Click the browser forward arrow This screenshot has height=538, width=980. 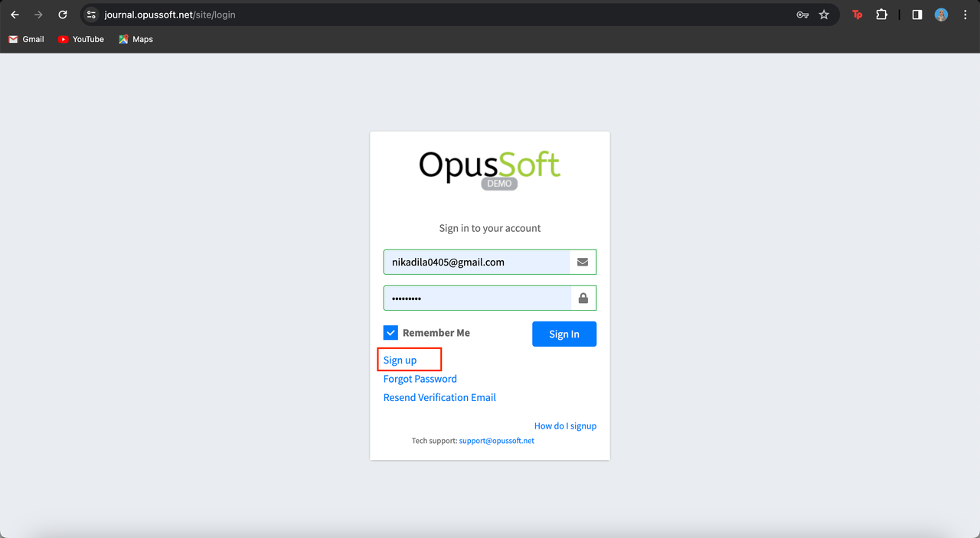38,15
